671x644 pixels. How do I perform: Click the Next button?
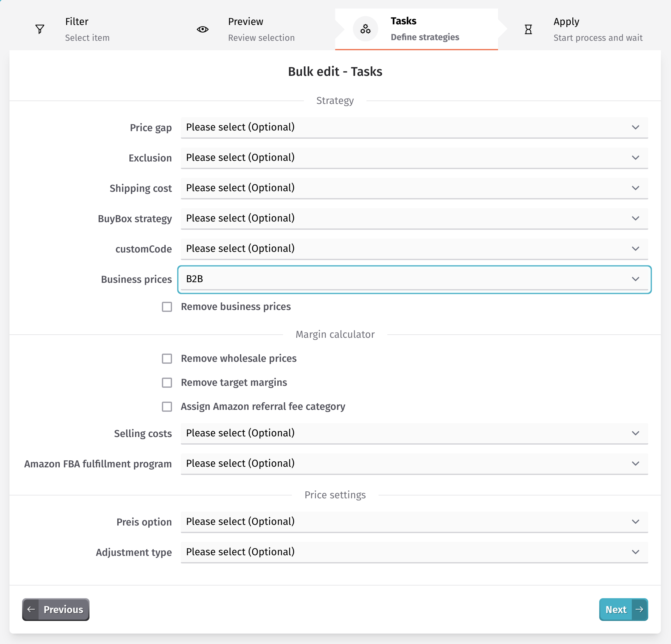[x=624, y=609]
